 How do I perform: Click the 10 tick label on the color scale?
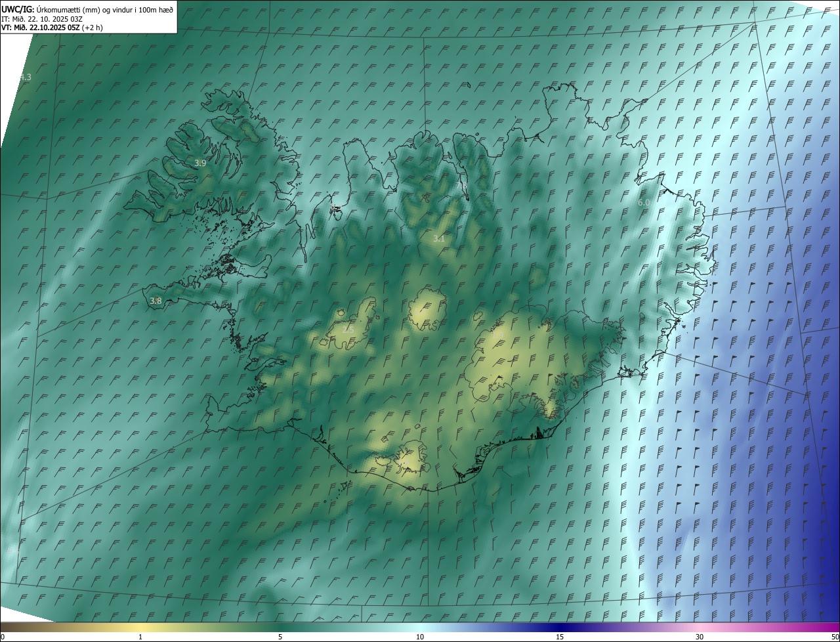[420, 637]
